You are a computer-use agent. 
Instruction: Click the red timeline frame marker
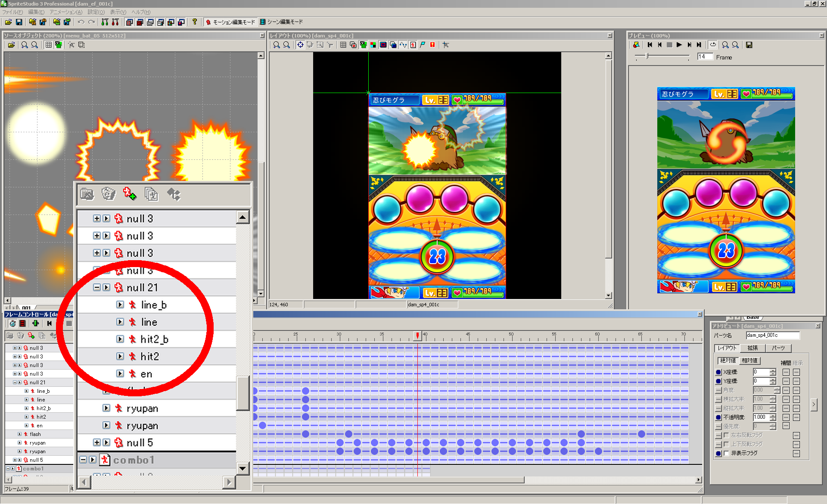[x=417, y=335]
